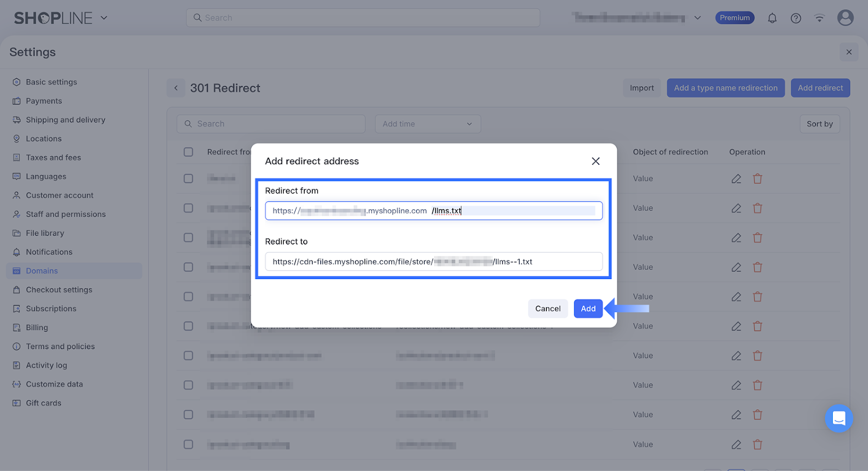The image size is (868, 471).
Task: Click the notifications bell icon
Action: 772,18
